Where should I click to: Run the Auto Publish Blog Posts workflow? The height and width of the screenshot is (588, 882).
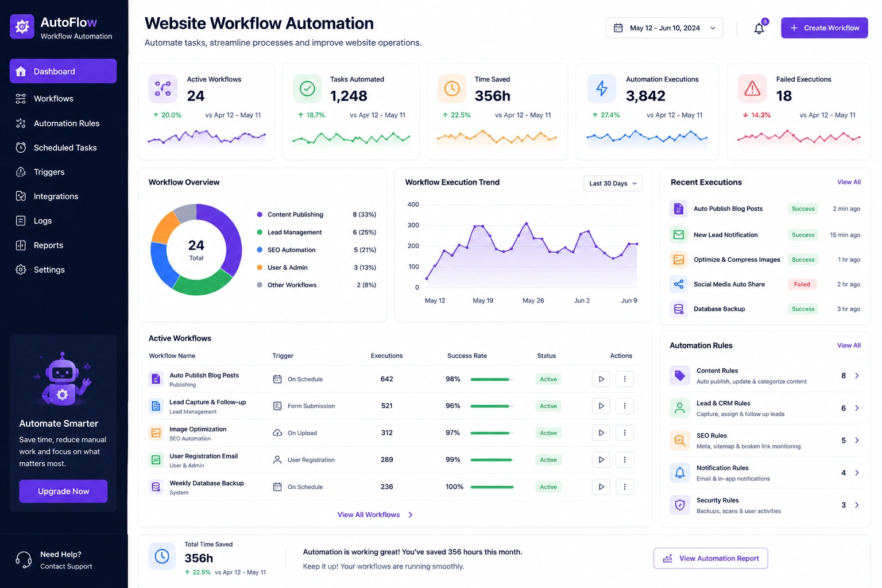point(601,379)
